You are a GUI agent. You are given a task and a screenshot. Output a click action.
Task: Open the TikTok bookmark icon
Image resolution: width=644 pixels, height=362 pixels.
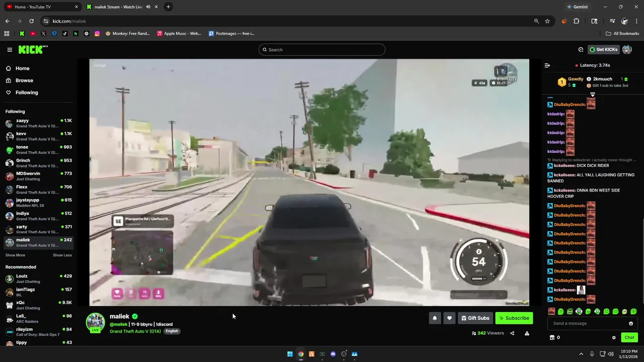[65, 34]
